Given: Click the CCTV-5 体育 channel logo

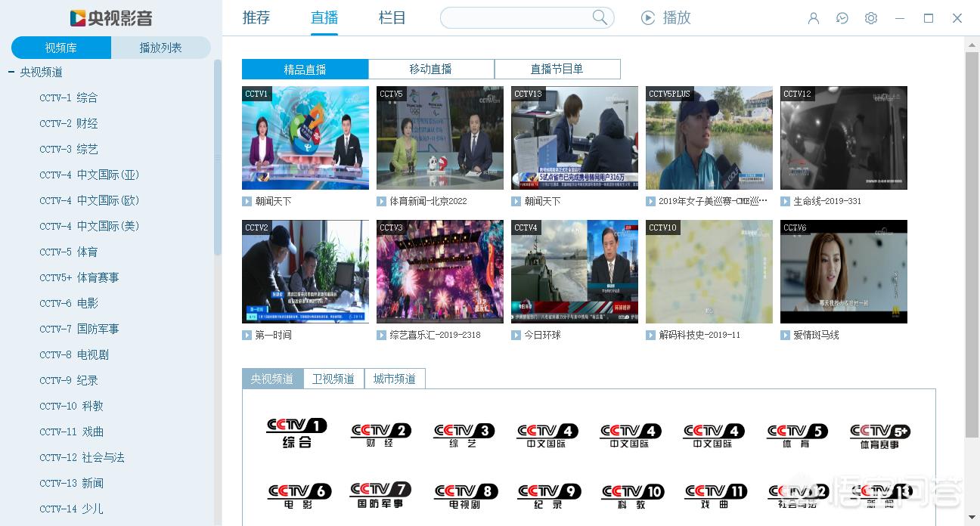Looking at the screenshot, I should click(x=796, y=435).
